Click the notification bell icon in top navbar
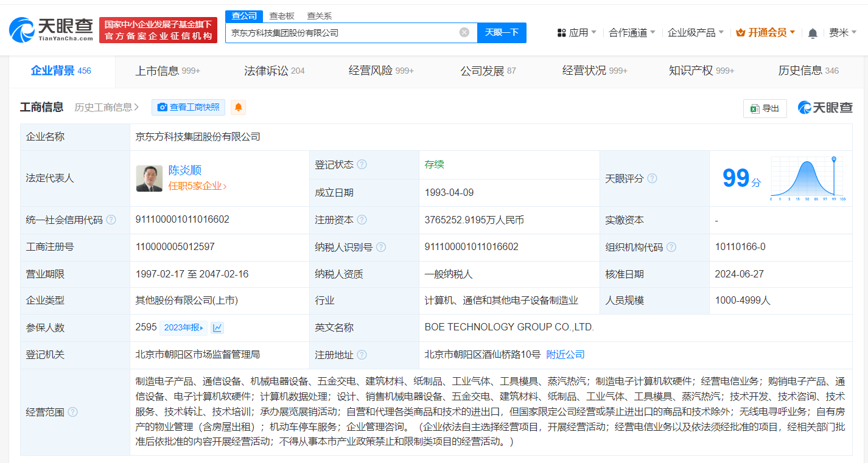The height and width of the screenshot is (463, 868). [x=812, y=32]
